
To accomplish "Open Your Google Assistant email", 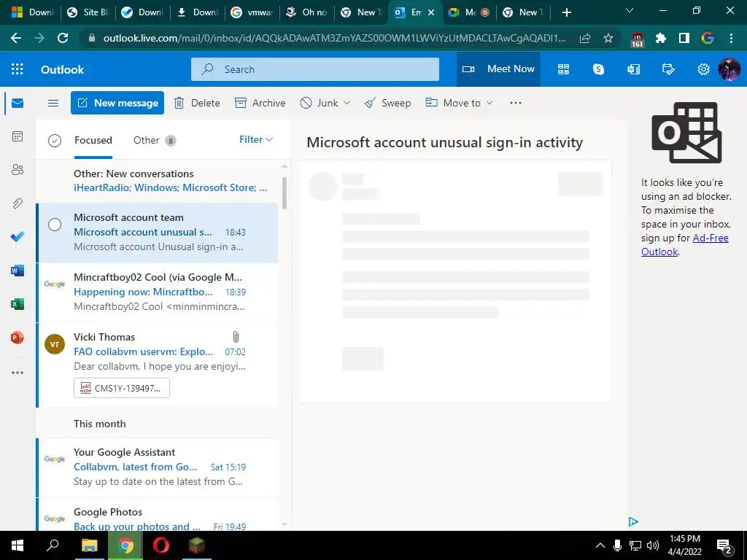I will coord(158,467).
